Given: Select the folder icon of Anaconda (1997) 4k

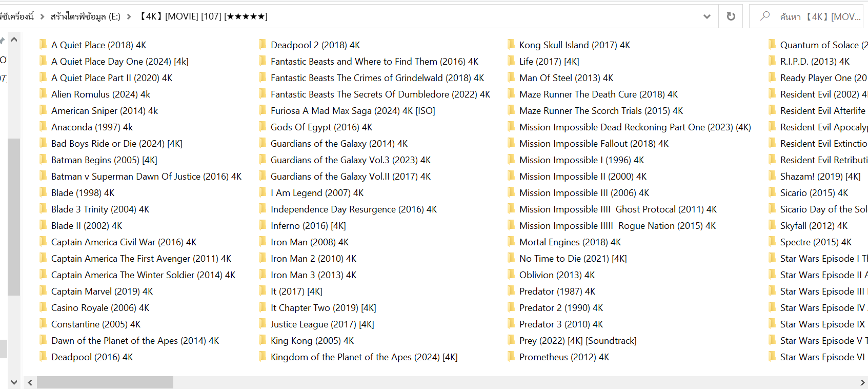Looking at the screenshot, I should click(x=43, y=127).
